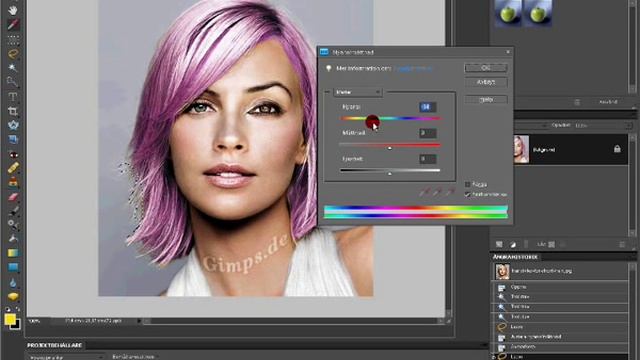Select the Eyedropper tool in the toolbox

[13, 24]
